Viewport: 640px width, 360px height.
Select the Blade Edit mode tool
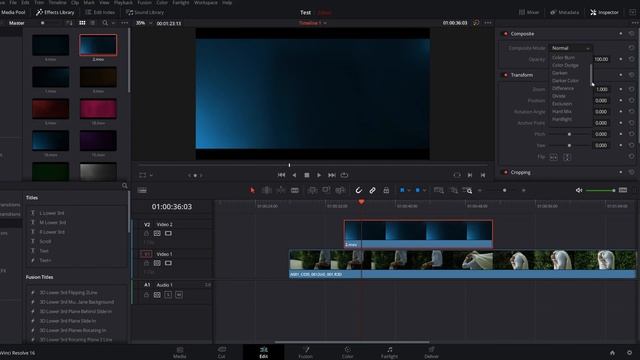point(295,190)
